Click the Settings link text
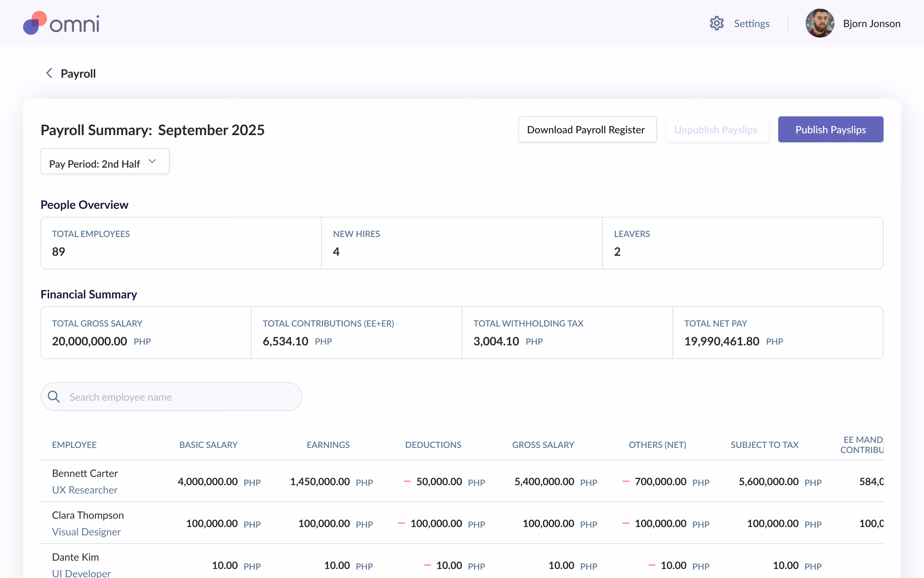This screenshot has height=578, width=924. tap(751, 23)
